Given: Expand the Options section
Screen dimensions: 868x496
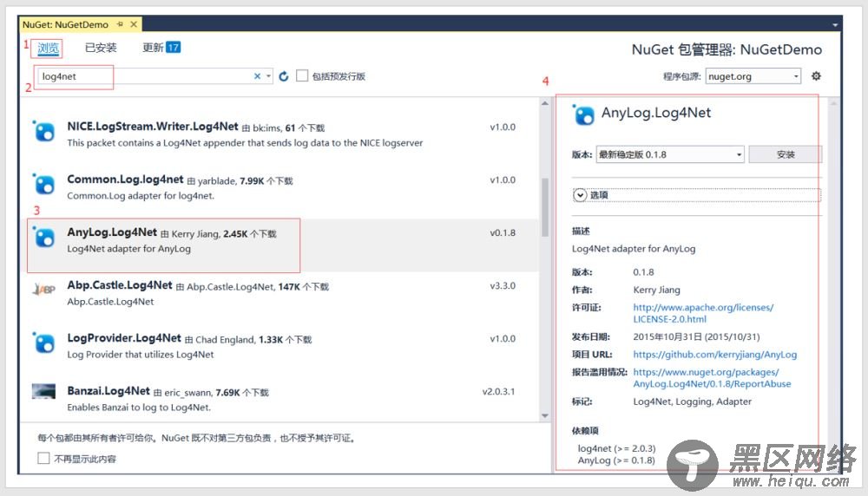Looking at the screenshot, I should [580, 194].
